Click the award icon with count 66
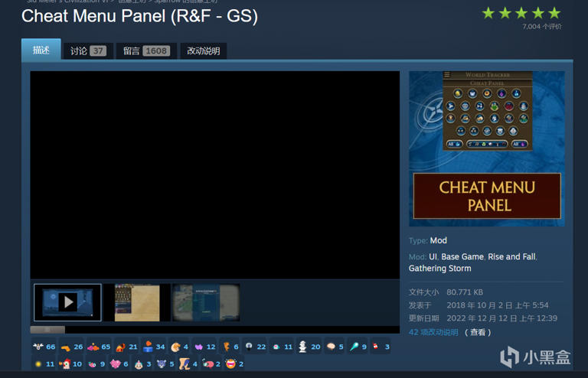Image resolution: width=588 pixels, height=378 pixels. pyautogui.click(x=38, y=347)
